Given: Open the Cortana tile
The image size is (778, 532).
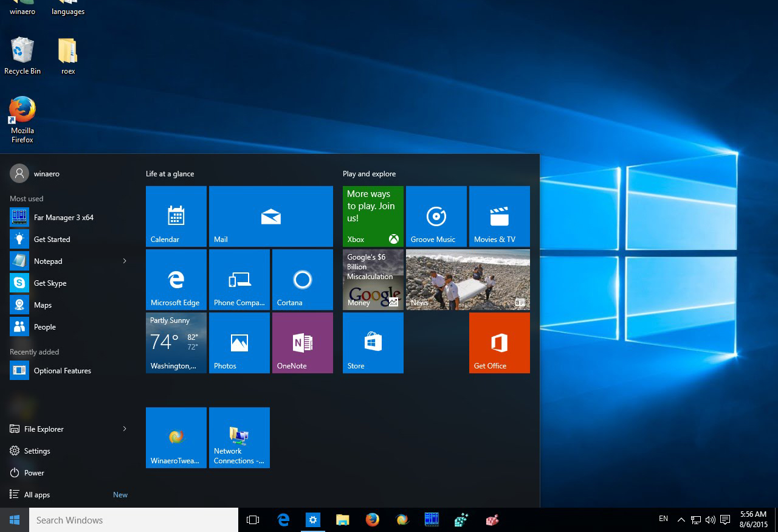Looking at the screenshot, I should coord(303,280).
